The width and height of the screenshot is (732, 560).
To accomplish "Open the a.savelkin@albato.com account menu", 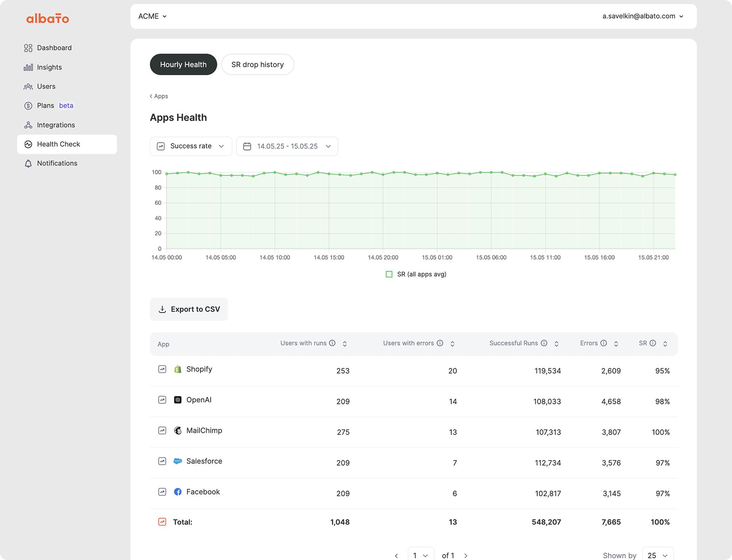I will (x=643, y=16).
